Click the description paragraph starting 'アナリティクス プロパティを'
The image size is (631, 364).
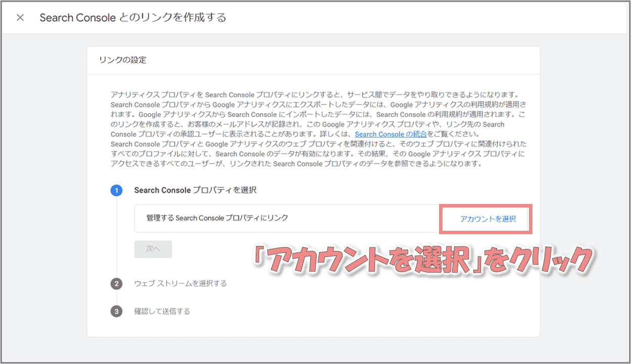point(314,95)
